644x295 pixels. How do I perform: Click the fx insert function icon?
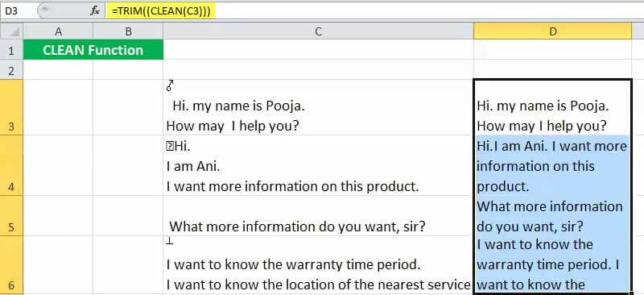click(95, 11)
